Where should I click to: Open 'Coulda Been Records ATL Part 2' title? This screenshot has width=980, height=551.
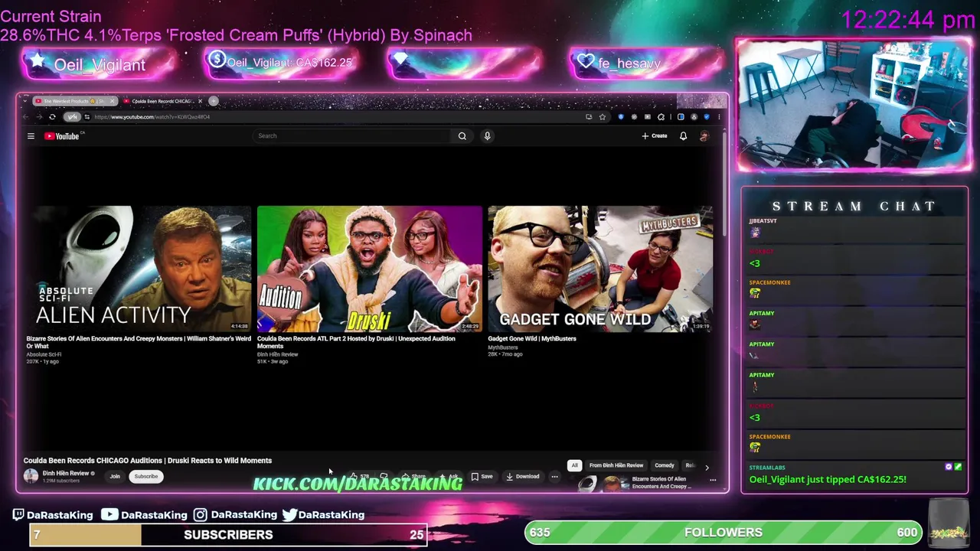pos(356,342)
